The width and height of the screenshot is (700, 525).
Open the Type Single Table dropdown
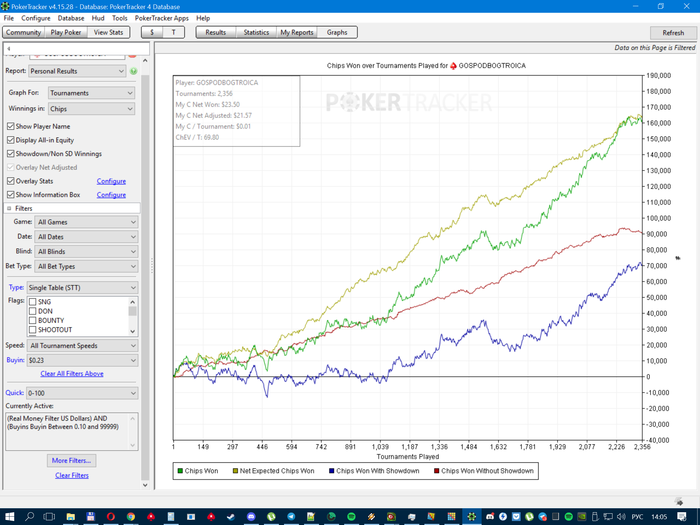pyautogui.click(x=82, y=288)
